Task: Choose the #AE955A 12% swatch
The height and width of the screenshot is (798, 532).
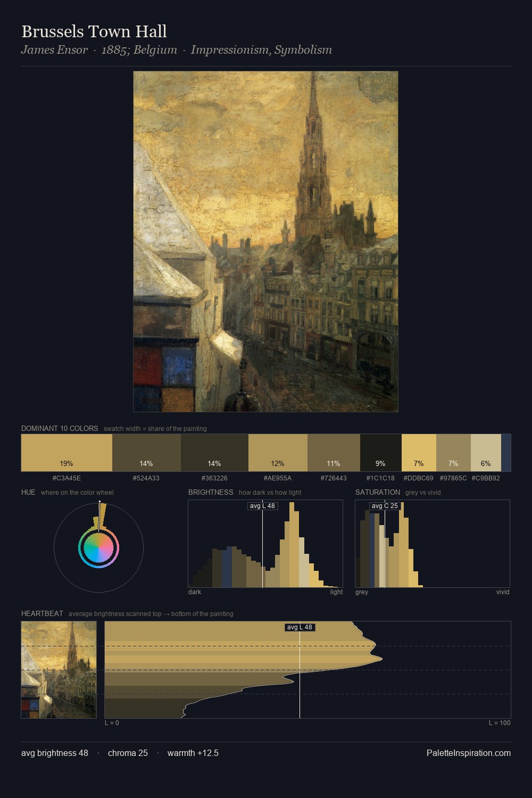Action: click(278, 453)
